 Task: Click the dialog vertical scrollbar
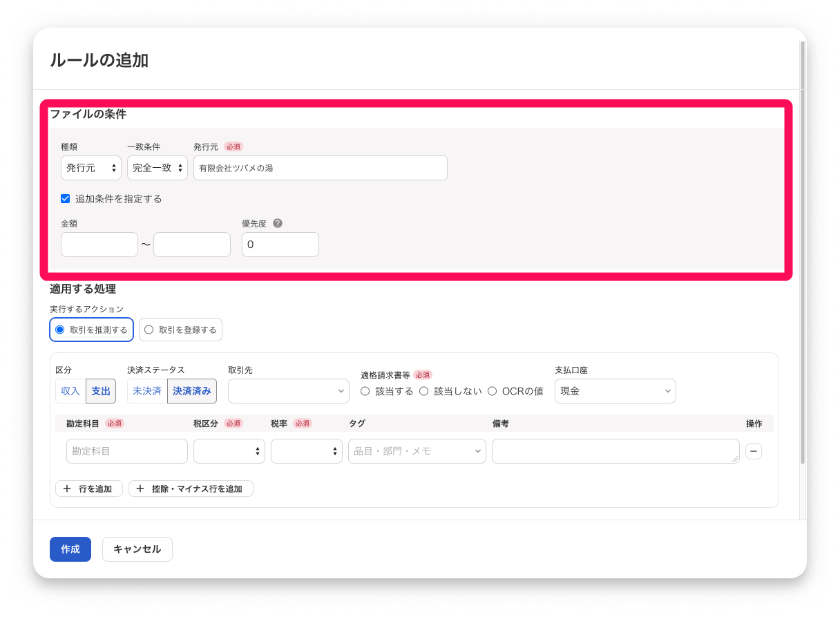[x=802, y=252]
